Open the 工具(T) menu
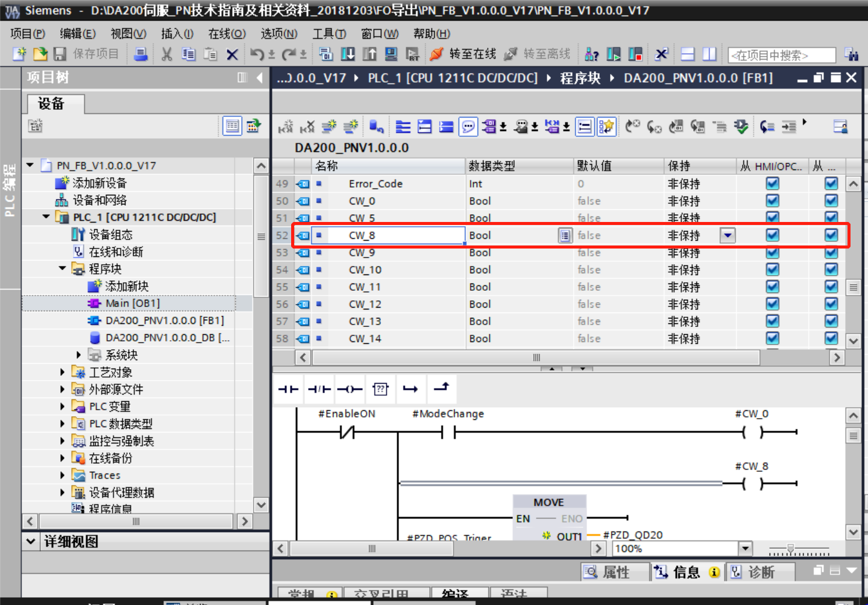Image resolution: width=868 pixels, height=605 pixels. click(x=329, y=34)
